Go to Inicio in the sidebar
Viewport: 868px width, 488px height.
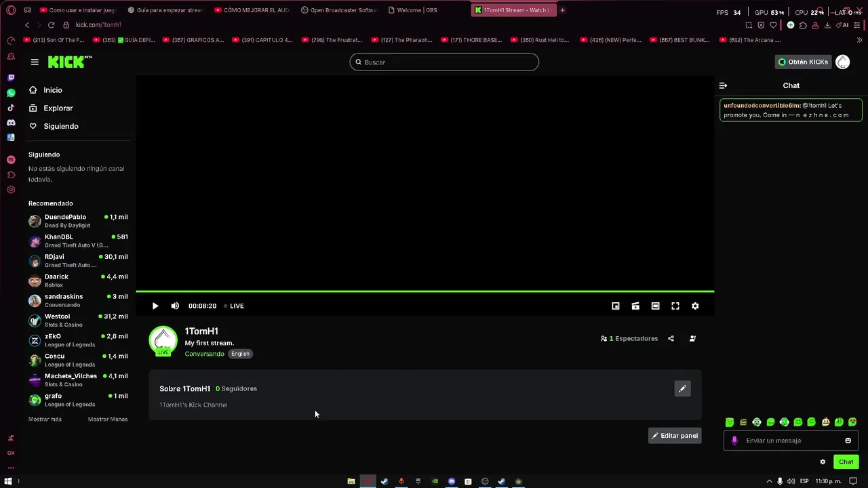click(x=46, y=90)
